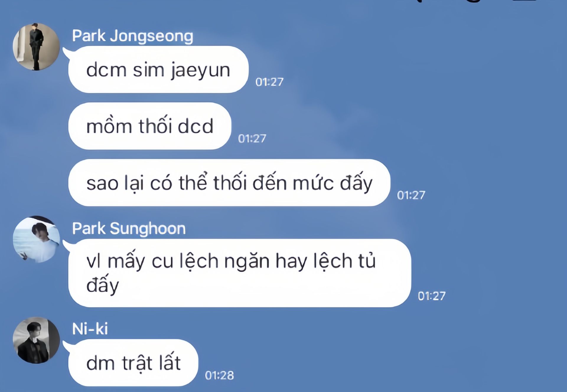Open Park Sunghoon's profile picture

[x=36, y=239]
